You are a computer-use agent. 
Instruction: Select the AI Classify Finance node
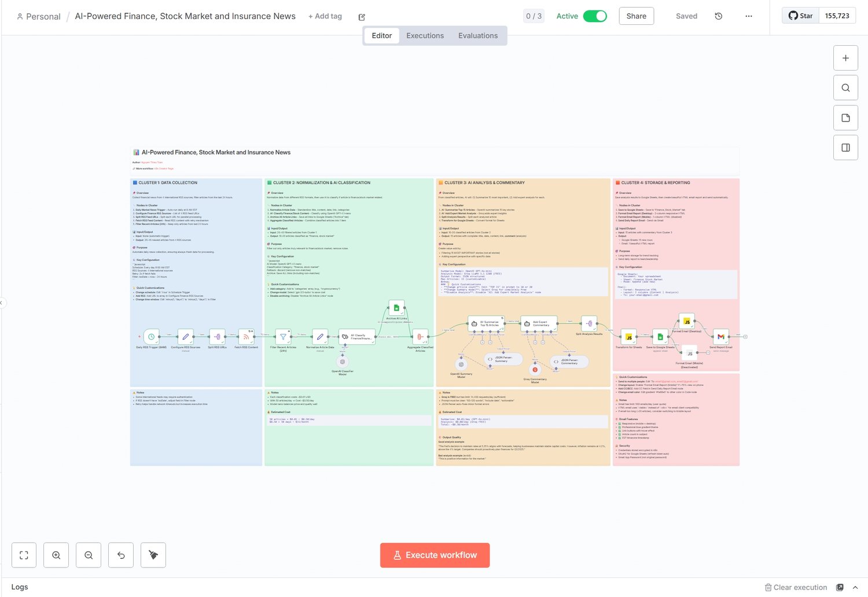(357, 336)
